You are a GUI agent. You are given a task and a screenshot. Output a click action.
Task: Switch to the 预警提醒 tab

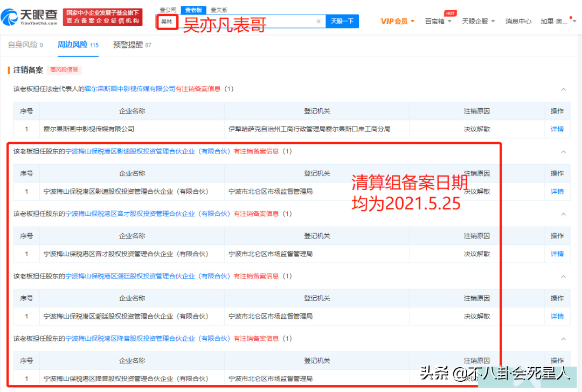[132, 45]
